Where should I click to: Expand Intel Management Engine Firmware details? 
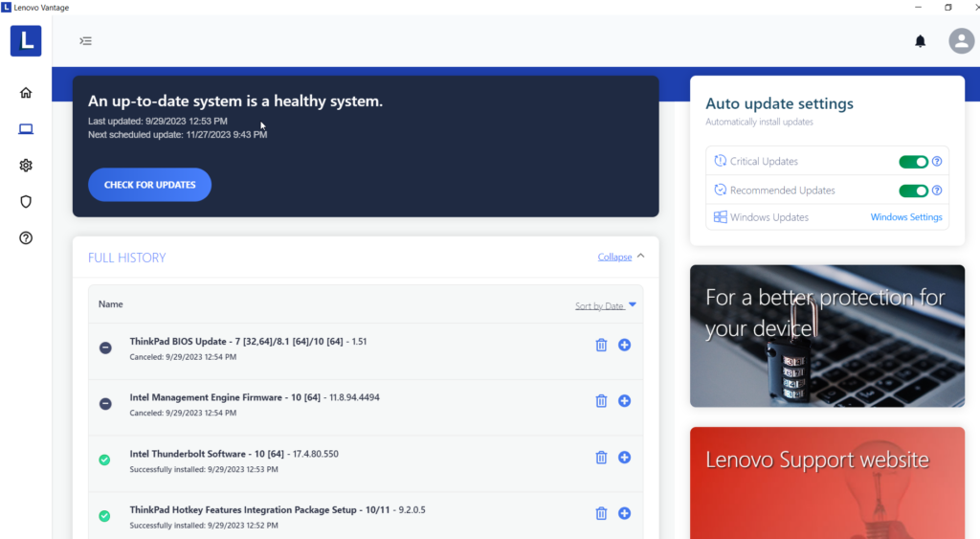pos(624,401)
